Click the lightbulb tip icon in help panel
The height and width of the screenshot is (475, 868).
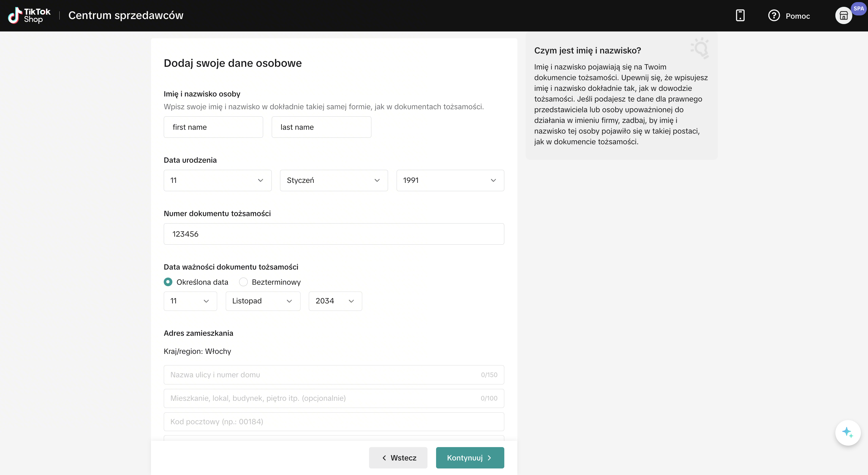point(700,48)
